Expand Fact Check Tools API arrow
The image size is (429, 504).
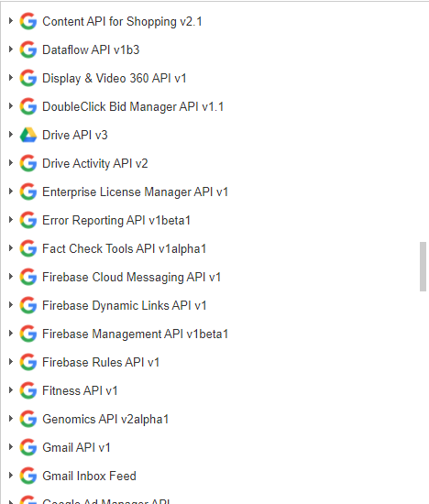(11, 248)
